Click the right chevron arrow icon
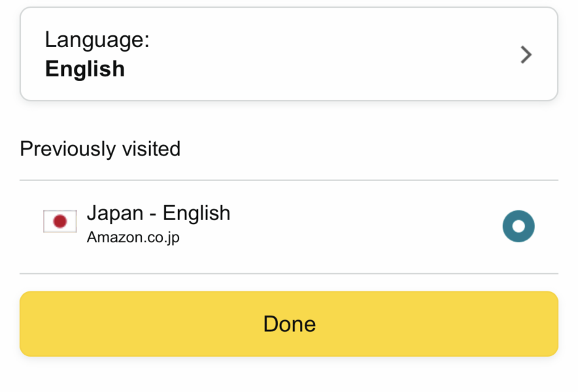The image size is (578, 392). [526, 54]
